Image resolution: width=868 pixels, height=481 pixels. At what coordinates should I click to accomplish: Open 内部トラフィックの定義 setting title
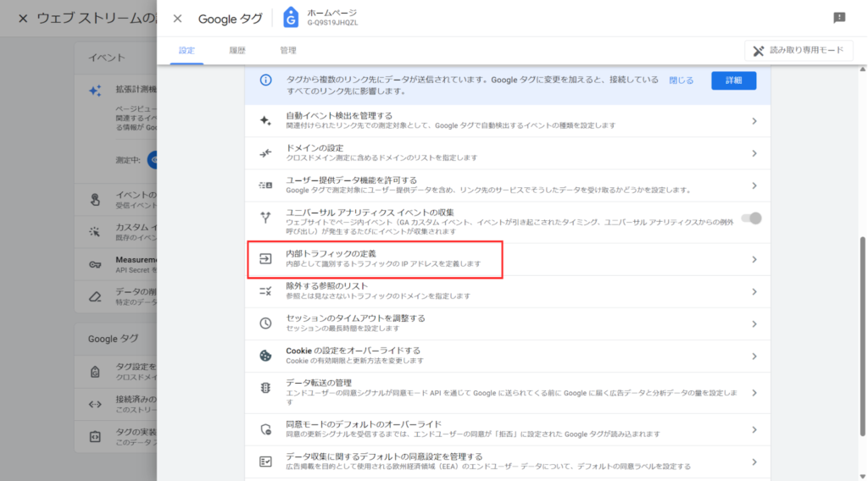(331, 254)
